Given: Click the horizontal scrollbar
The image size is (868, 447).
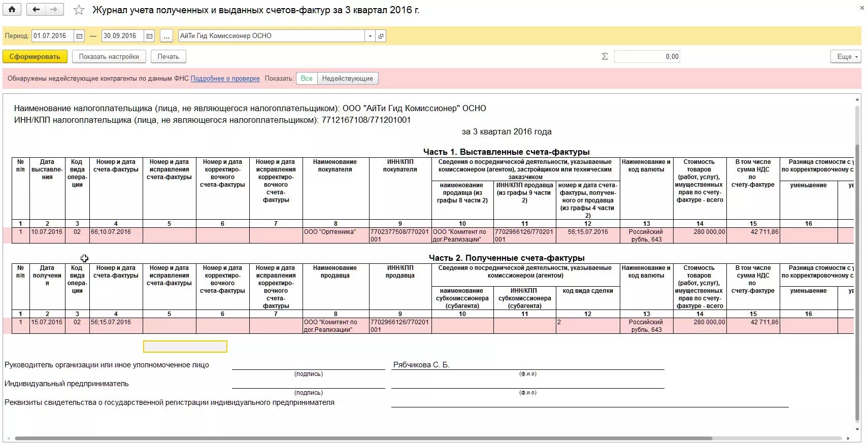Looking at the screenshot, I should click(363, 438).
